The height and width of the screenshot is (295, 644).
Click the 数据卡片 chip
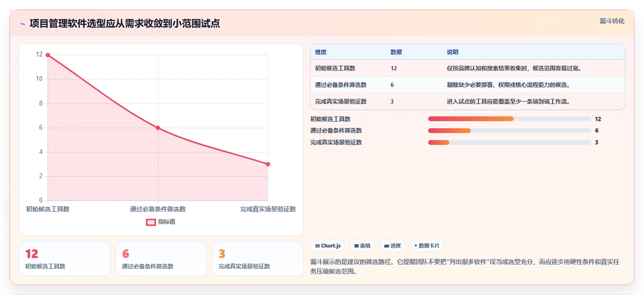427,246
